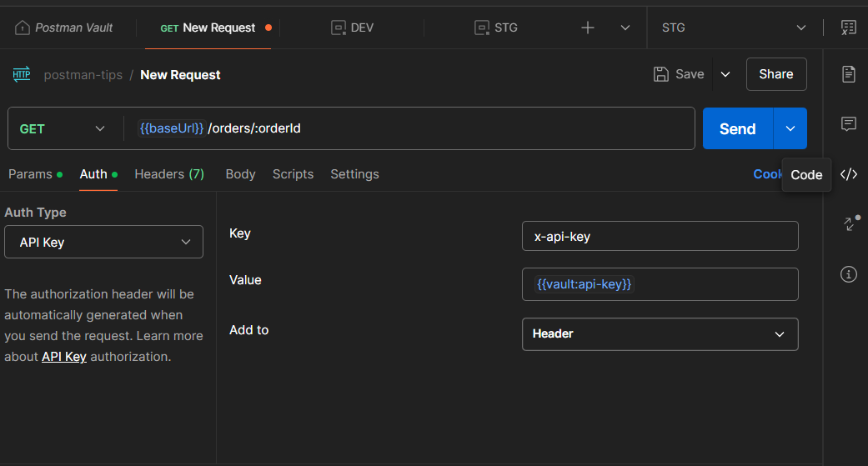Open the API Key Auth Type dropdown

tap(103, 242)
